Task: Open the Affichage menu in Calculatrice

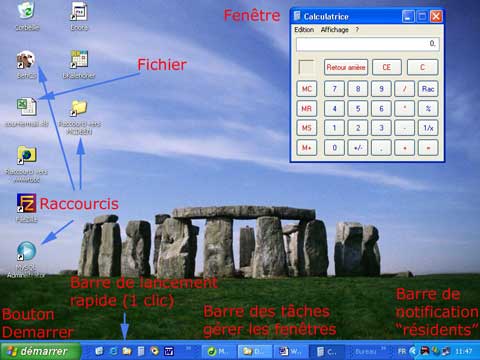Action: pos(334,30)
